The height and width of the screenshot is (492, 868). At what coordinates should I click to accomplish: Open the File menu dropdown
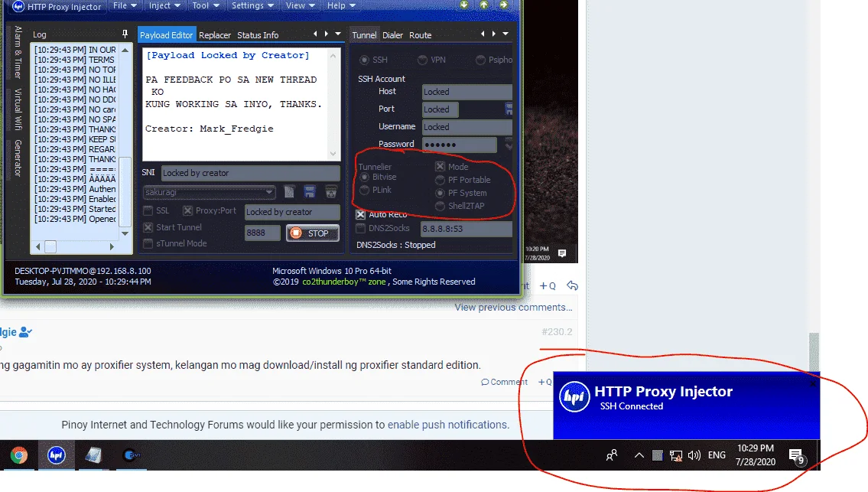125,5
